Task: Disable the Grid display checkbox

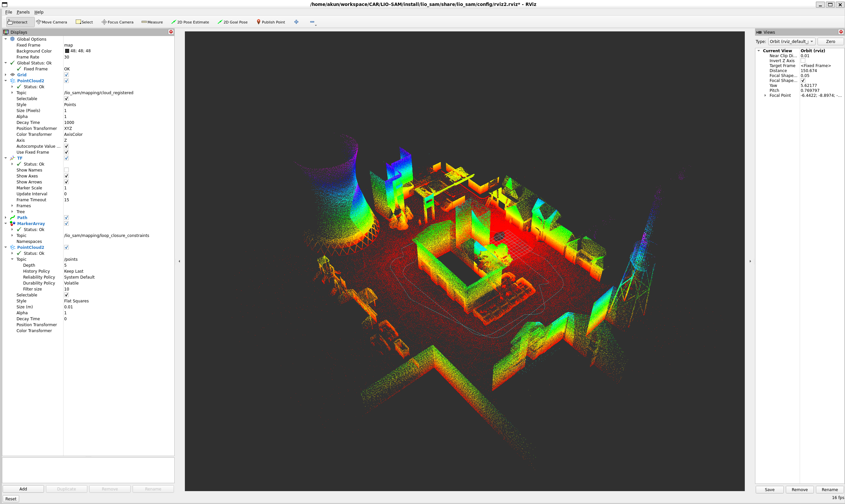Action: [x=66, y=75]
